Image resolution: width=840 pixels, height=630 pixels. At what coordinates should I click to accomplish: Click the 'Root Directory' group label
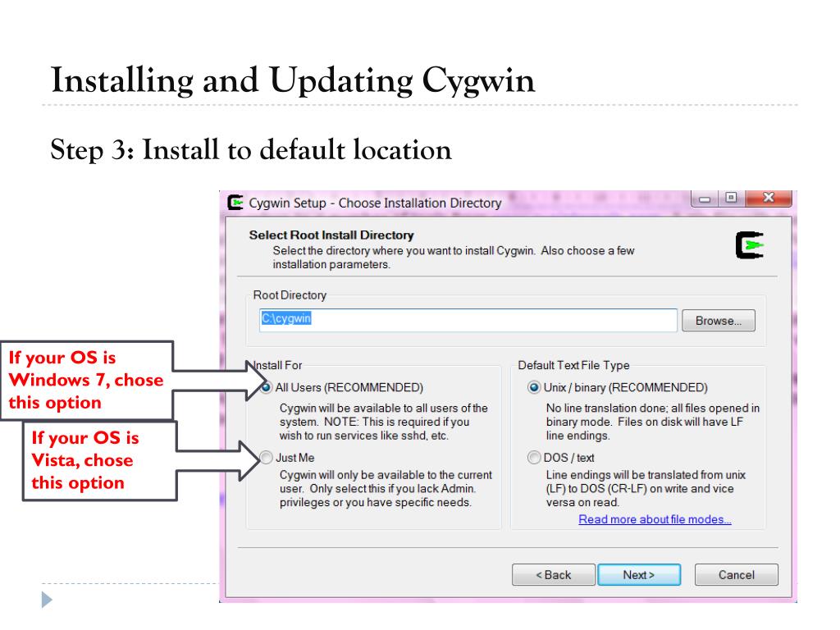(x=290, y=295)
